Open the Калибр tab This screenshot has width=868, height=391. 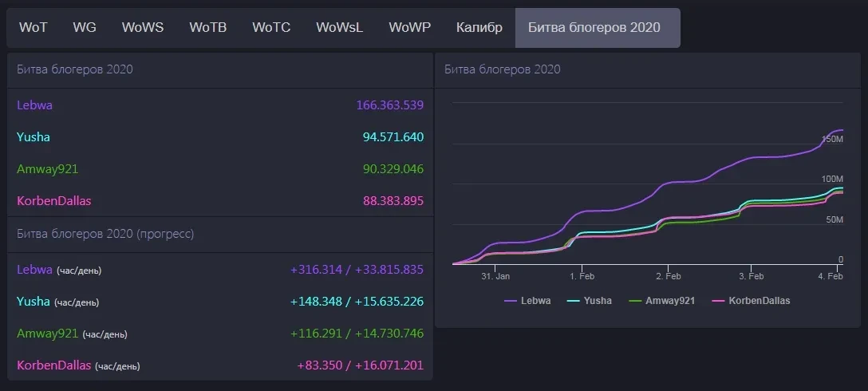(x=479, y=27)
